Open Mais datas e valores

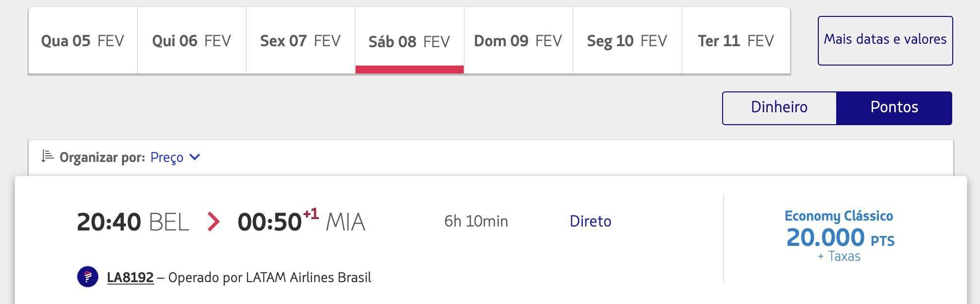[885, 40]
